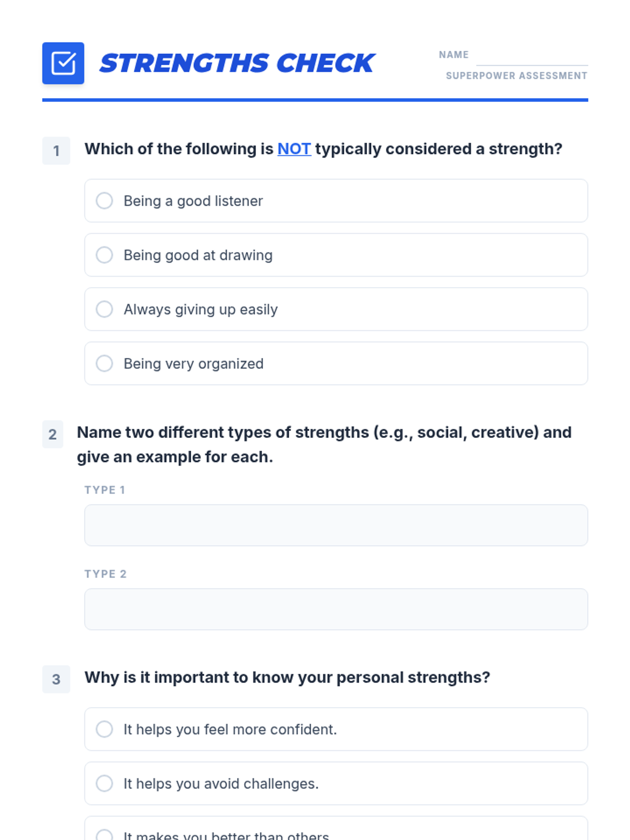This screenshot has height=840, width=630.
Task: Select 'It helps you feel more confident.'
Action: coord(104,729)
